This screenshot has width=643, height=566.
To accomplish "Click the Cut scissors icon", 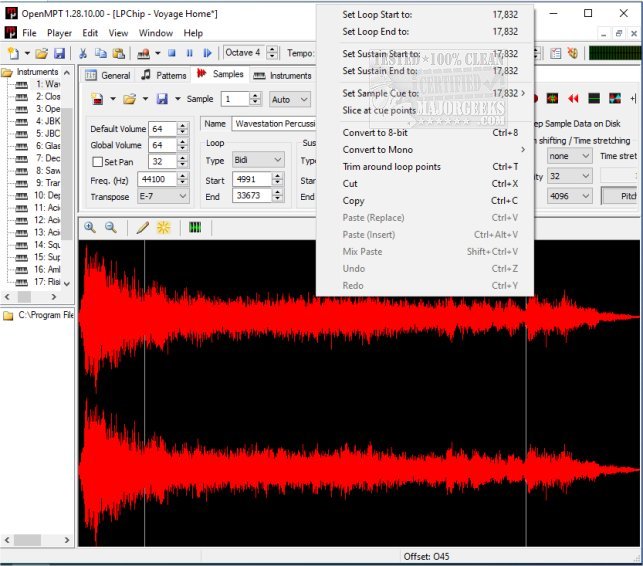I will 84,53.
